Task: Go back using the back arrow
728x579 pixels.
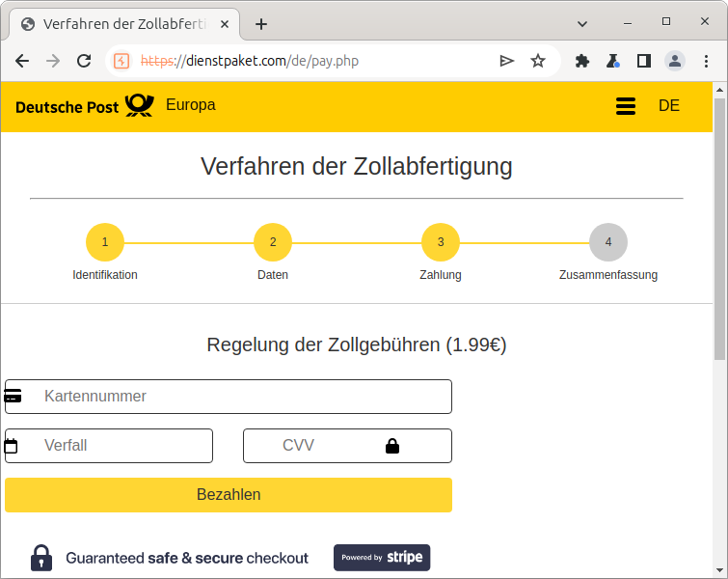Action: [22, 61]
